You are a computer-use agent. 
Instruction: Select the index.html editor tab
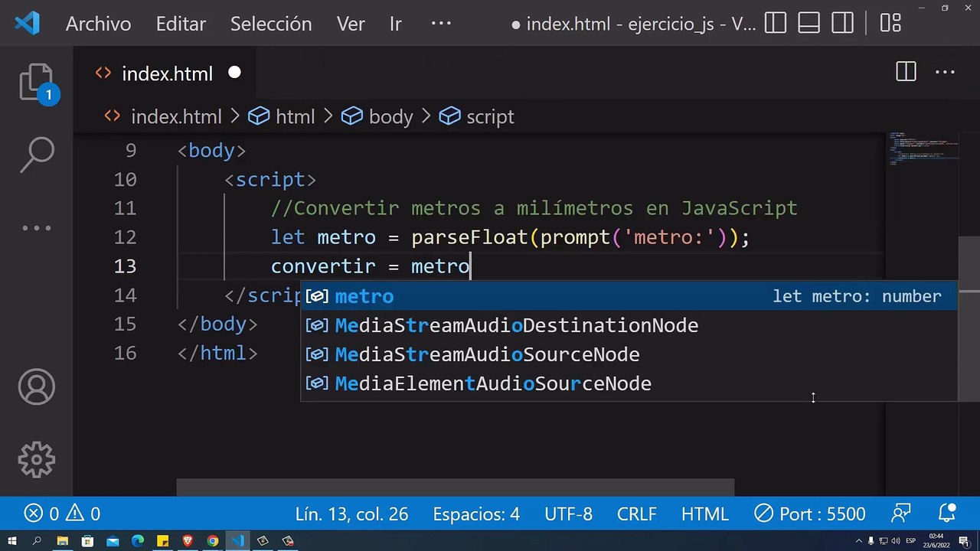click(x=167, y=73)
